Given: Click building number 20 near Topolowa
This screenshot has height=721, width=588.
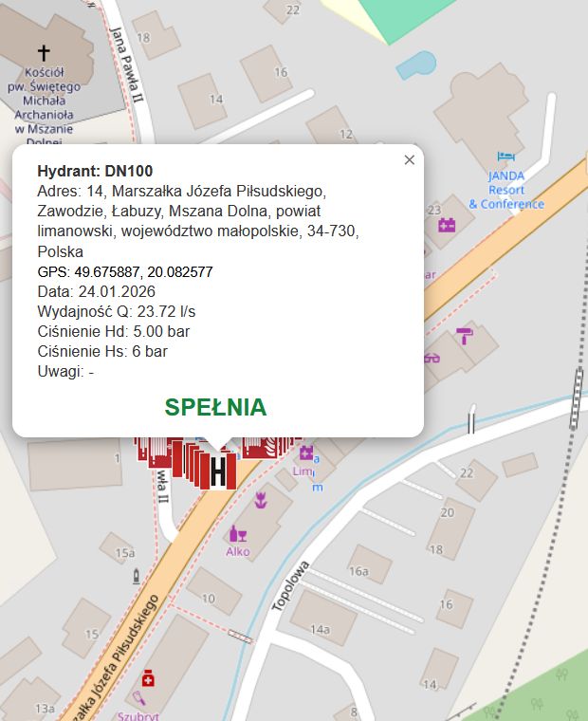Looking at the screenshot, I should click(448, 512).
